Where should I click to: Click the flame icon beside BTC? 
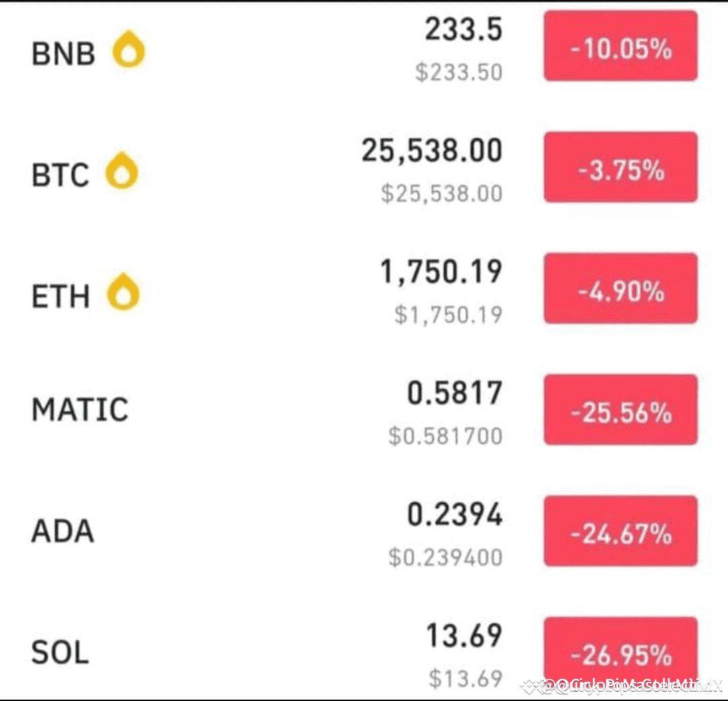tap(121, 171)
